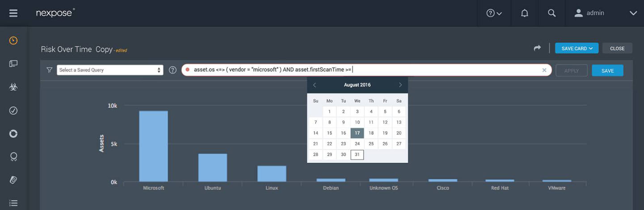Click the share arrow icon

click(x=537, y=48)
